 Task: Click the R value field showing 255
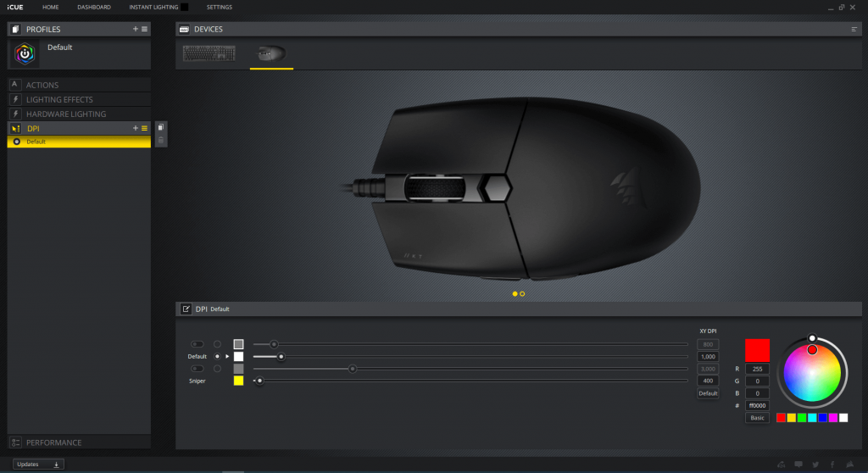(757, 369)
